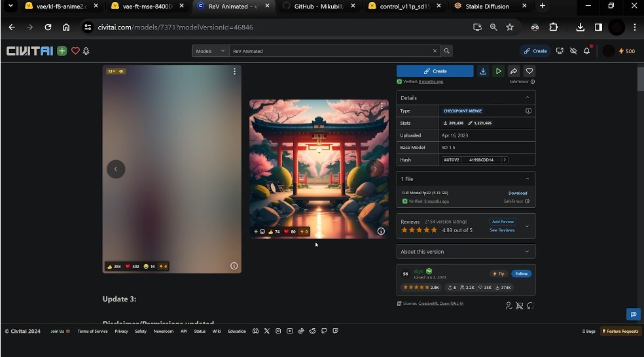Click the hash type arrow next to 4199BCDD14
644x357 pixels.
[x=505, y=160]
